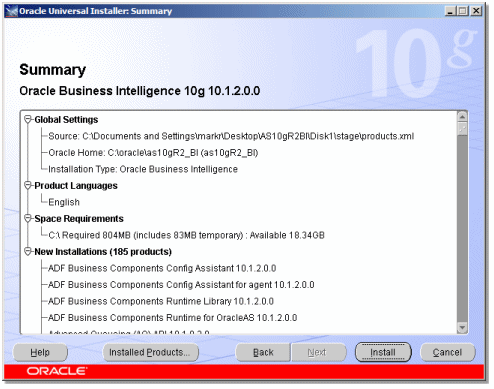Go Back to previous installer step

263,352
